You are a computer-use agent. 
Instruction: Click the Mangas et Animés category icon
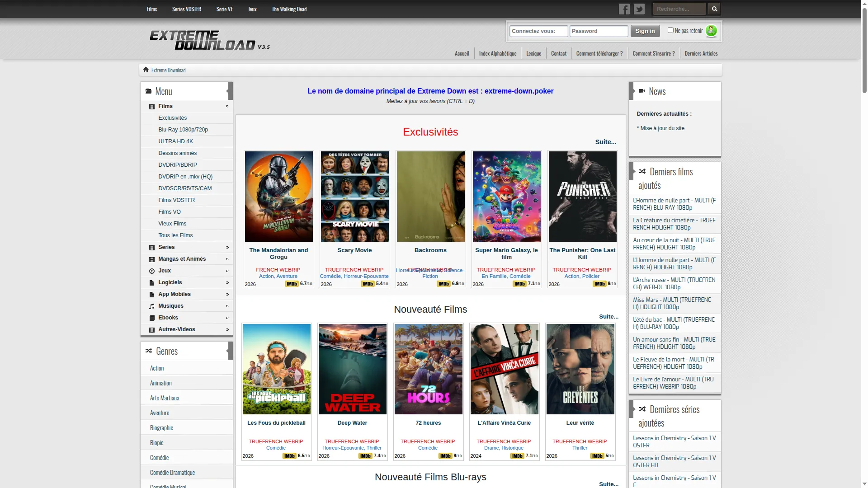pos(152,259)
